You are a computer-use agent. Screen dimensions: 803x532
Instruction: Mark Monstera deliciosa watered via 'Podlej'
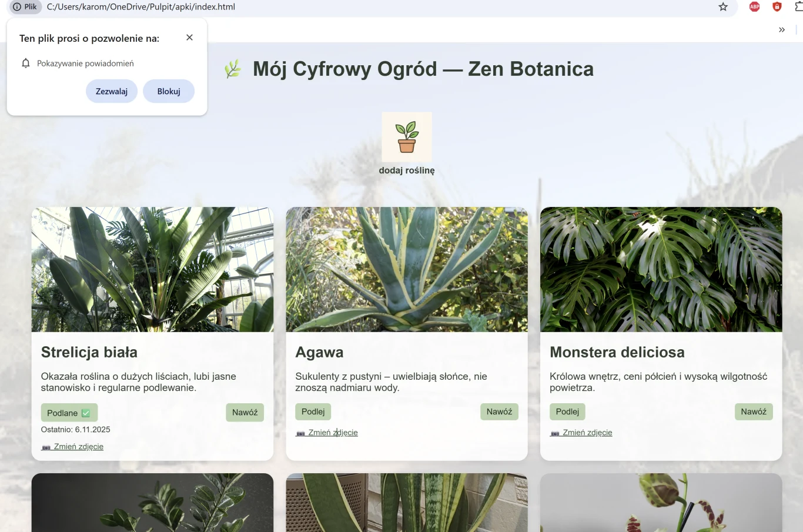(x=567, y=411)
